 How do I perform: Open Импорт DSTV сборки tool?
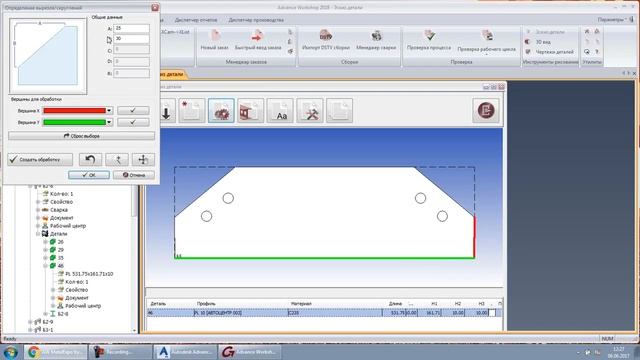(326, 39)
